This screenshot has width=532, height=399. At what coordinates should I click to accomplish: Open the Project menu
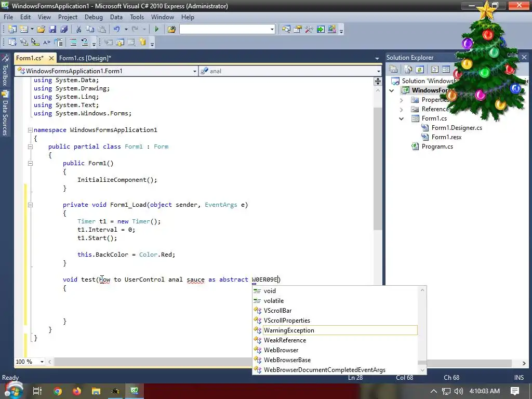(x=68, y=17)
